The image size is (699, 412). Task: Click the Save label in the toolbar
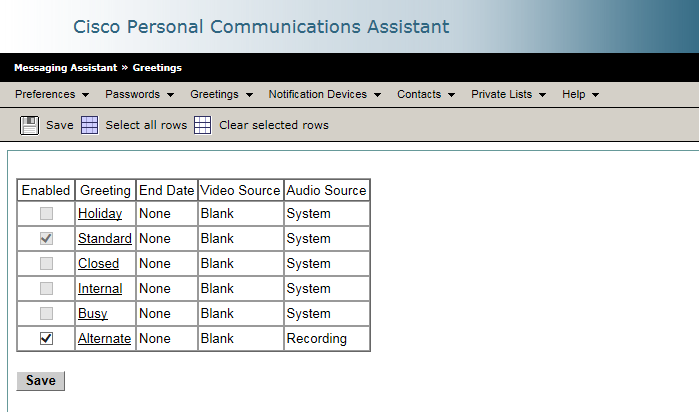[60, 125]
